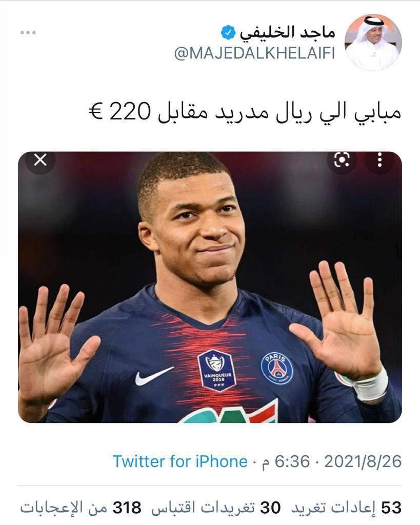
Task: Tap the tweet text about Real Madrid
Action: click(x=245, y=112)
